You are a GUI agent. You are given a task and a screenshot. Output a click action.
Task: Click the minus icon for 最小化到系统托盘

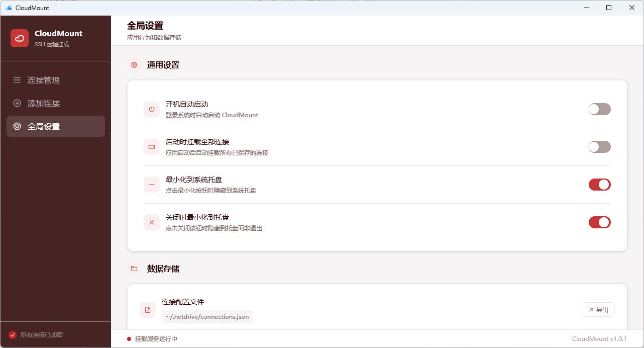(152, 185)
